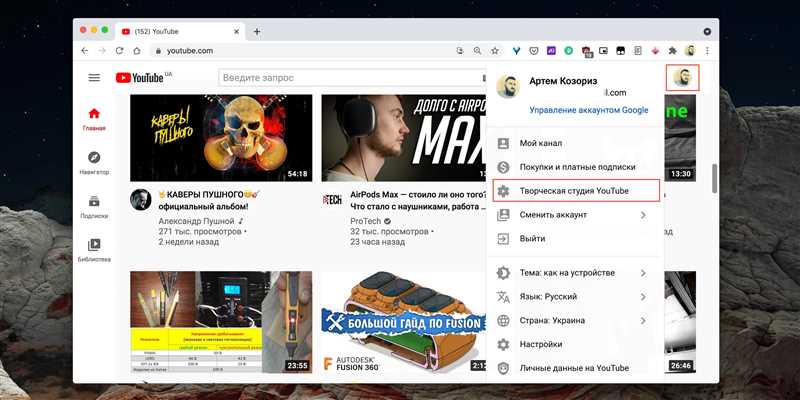Click the 32 тыс. просмотров text

[x=389, y=232]
